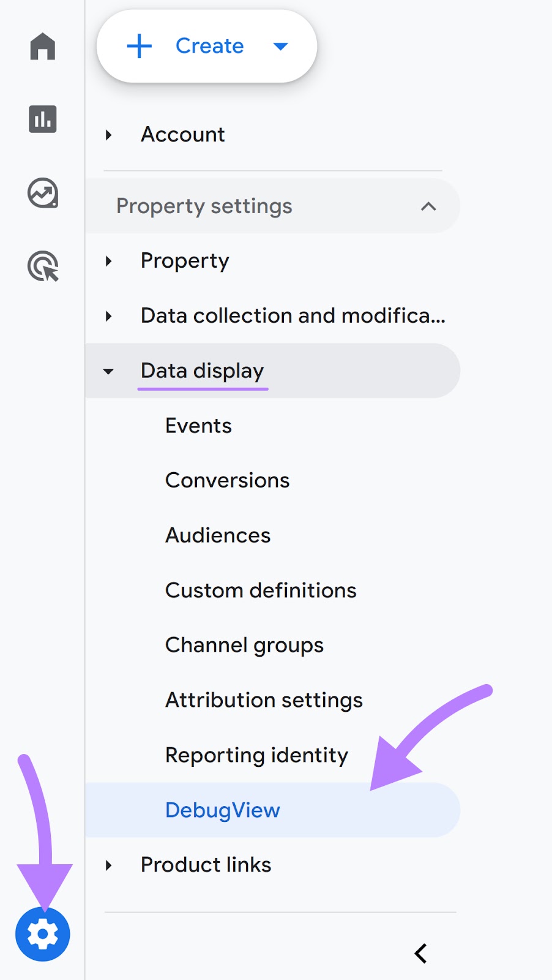This screenshot has width=552, height=980.
Task: Open the Admin gear icon at bottom left
Action: click(x=42, y=933)
